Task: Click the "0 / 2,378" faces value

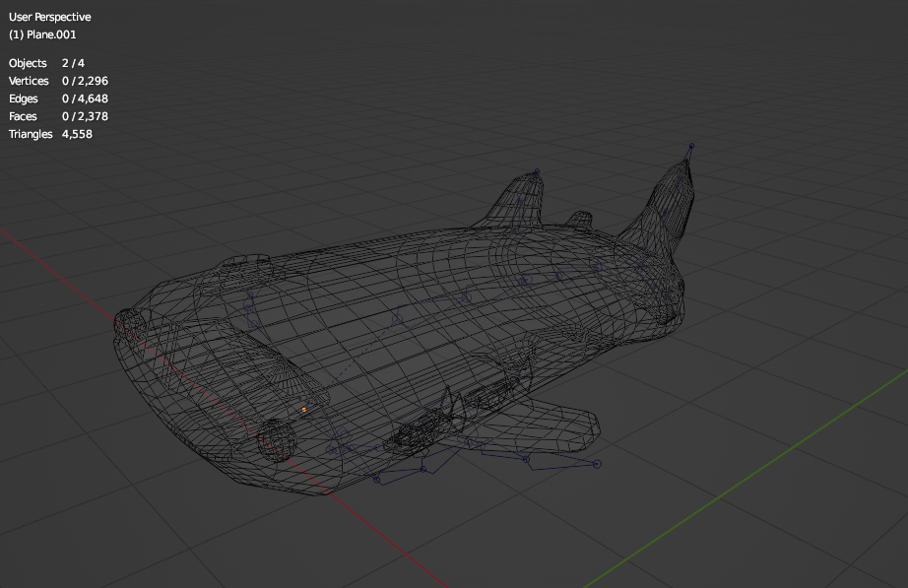Action: coord(85,116)
